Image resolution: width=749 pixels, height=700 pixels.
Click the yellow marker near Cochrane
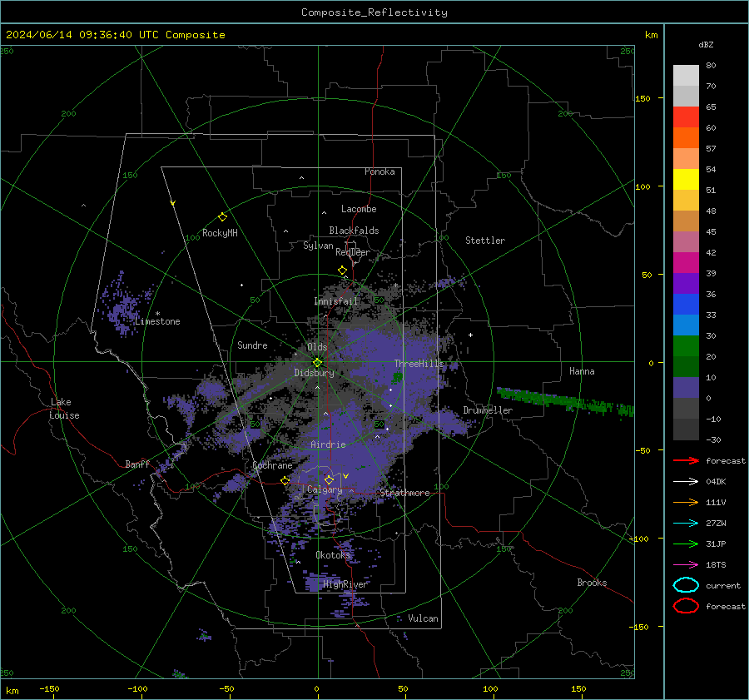click(285, 480)
